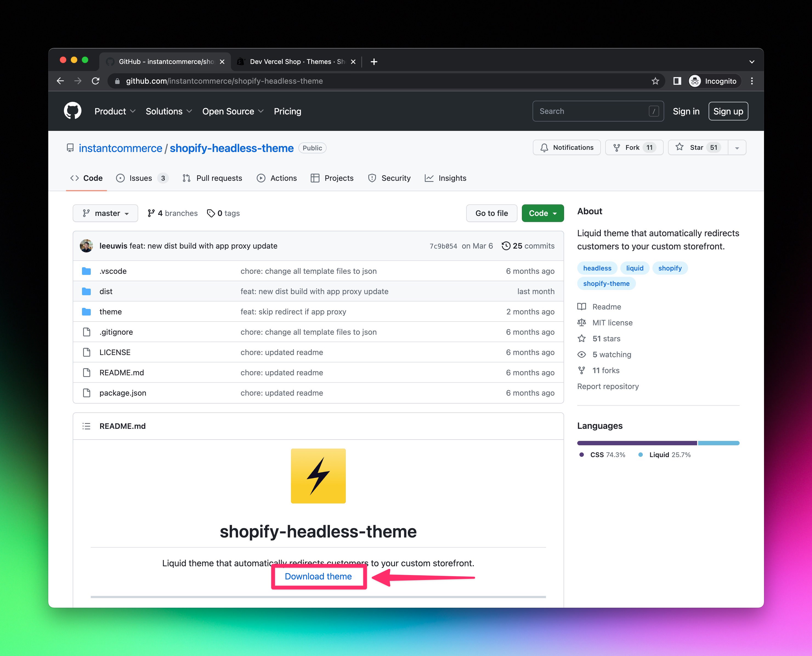Screen dimensions: 812x656
Task: Expand the Solutions menu
Action: click(x=169, y=111)
